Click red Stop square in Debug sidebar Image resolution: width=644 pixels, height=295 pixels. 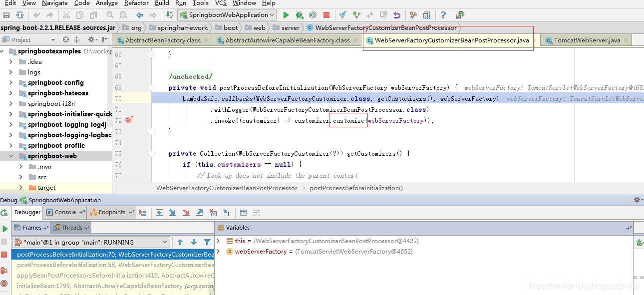point(4,255)
